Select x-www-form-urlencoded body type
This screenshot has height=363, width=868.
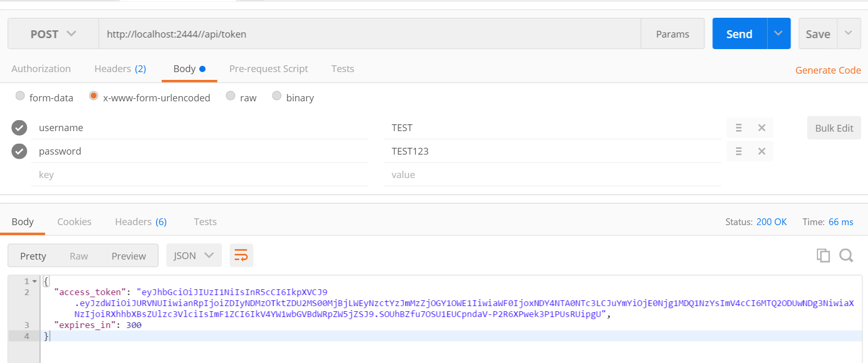[x=94, y=96]
